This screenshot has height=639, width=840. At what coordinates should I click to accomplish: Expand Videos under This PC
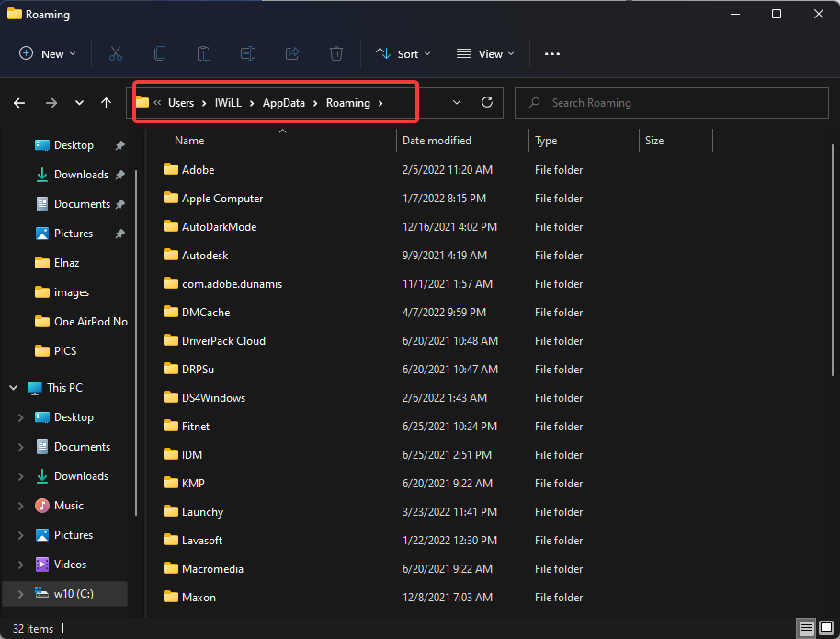pyautogui.click(x=20, y=565)
